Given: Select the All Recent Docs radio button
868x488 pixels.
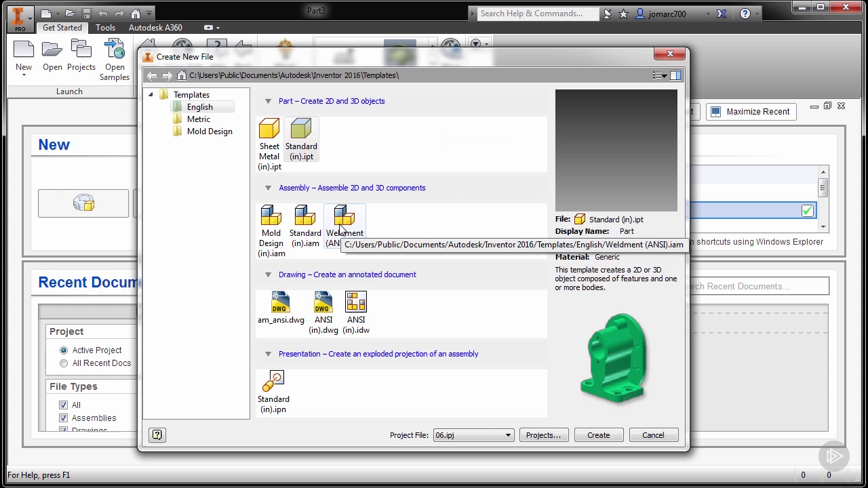Looking at the screenshot, I should click(64, 363).
